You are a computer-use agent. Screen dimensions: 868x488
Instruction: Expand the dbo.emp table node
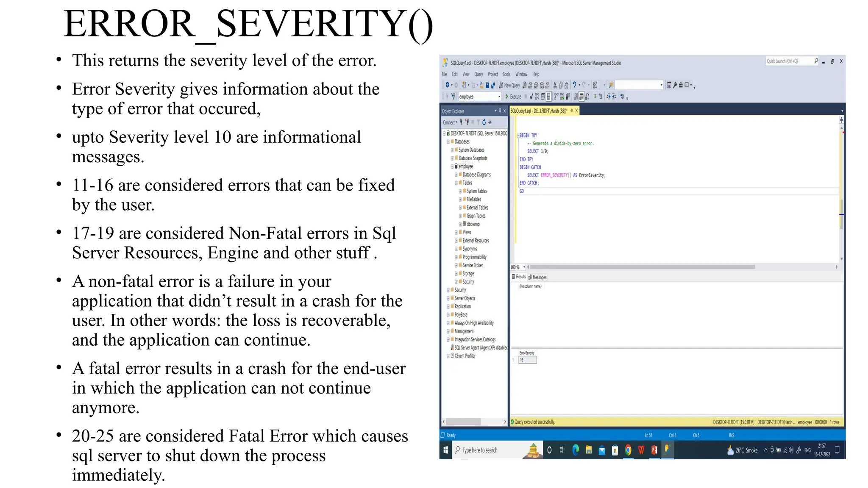point(460,224)
